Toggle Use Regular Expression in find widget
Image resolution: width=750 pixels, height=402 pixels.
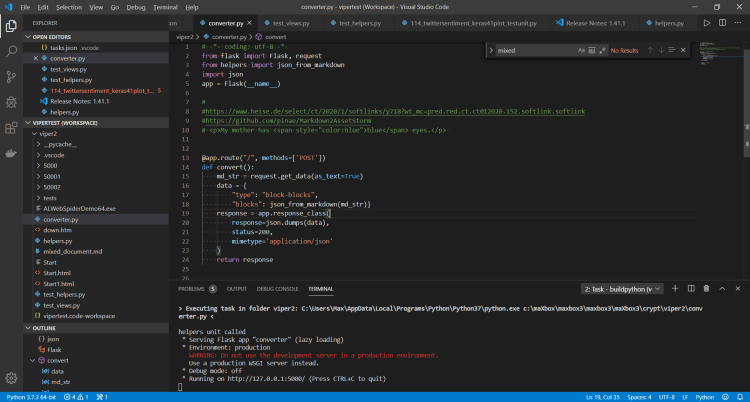(x=602, y=50)
